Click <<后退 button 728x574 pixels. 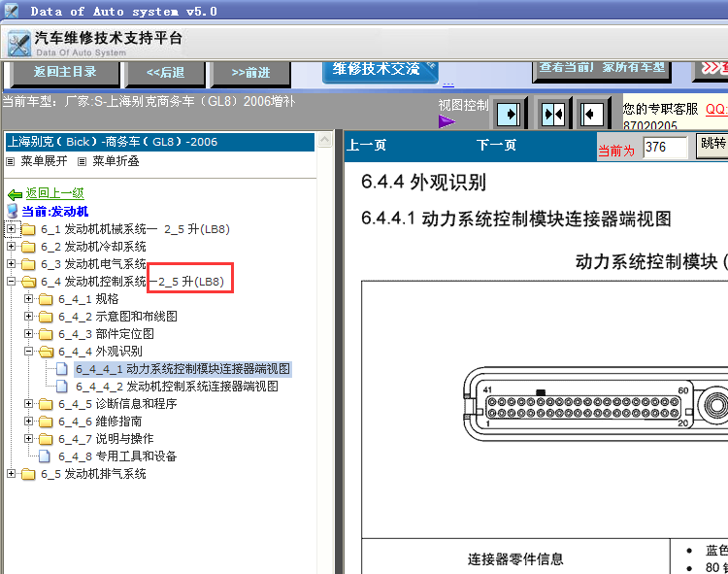165,73
